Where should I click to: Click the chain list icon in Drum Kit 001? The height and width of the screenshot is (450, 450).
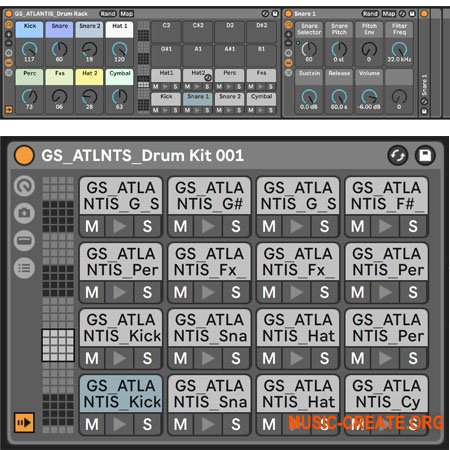[x=24, y=268]
